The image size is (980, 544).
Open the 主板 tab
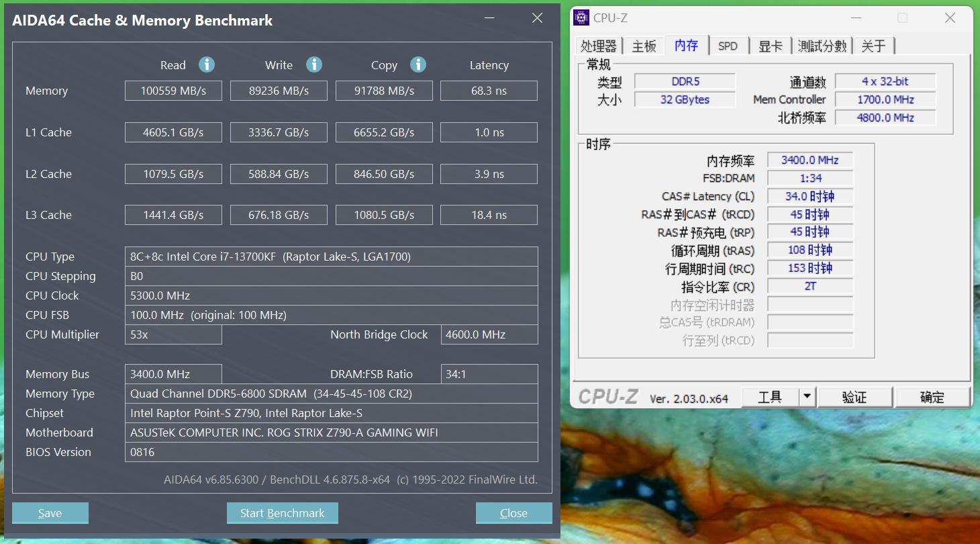click(x=644, y=46)
